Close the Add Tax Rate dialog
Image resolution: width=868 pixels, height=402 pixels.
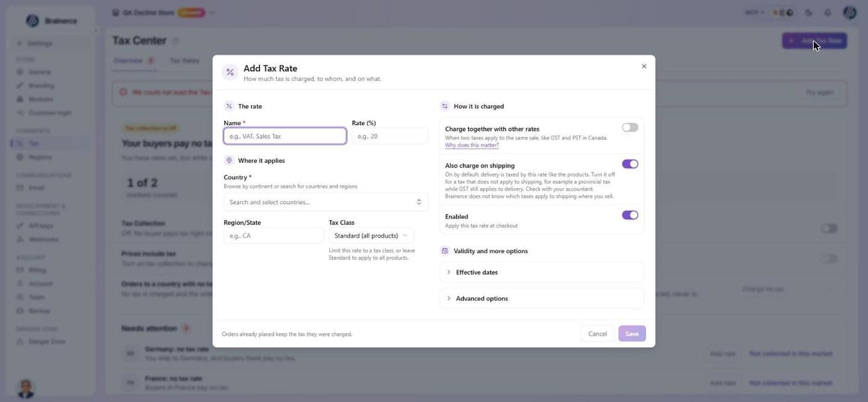644,66
